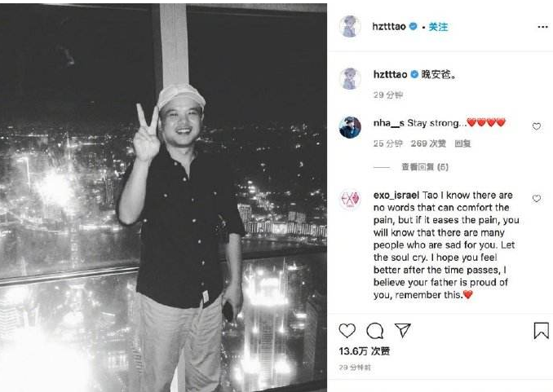Open exo_israel username link
This screenshot has width=553, height=392.
[396, 195]
